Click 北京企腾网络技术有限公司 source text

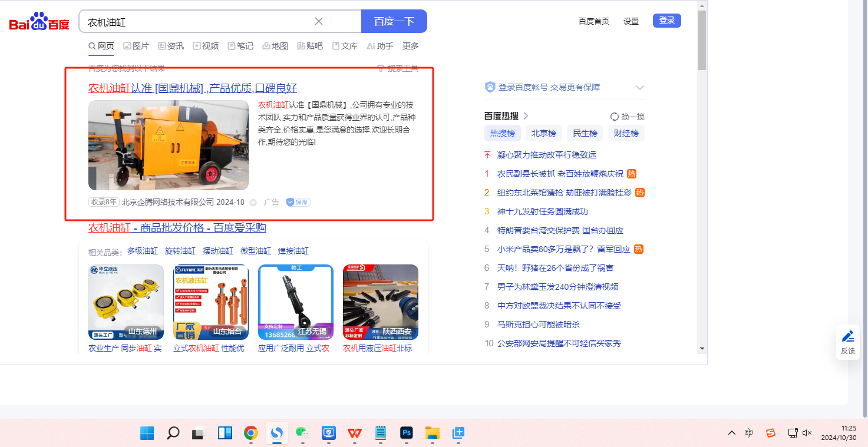point(168,202)
